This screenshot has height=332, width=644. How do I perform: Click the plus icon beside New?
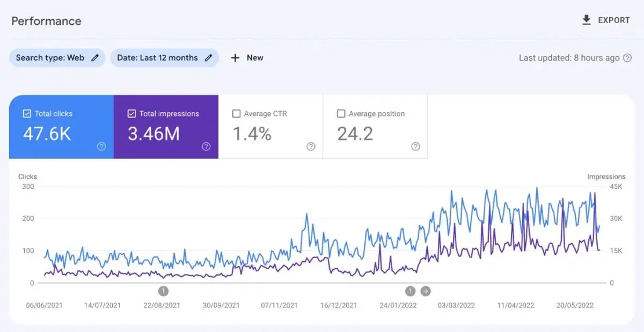tap(235, 57)
